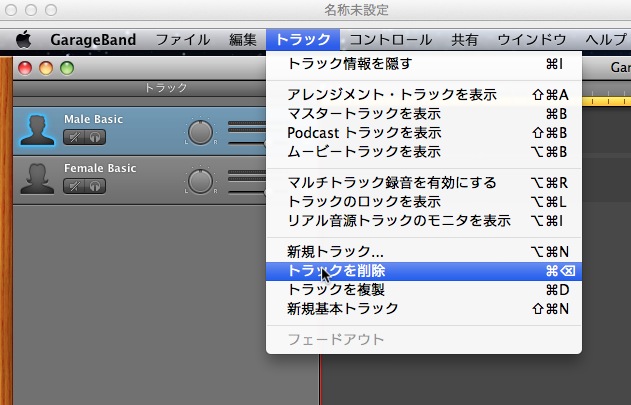The image size is (631, 405).
Task: Open the 編集 menu
Action: [243, 40]
